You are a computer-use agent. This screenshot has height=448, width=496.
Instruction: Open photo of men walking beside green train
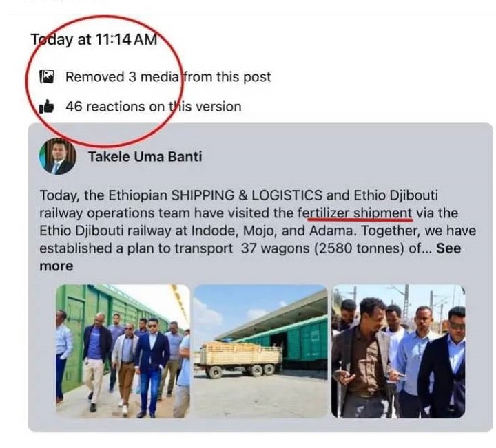(123, 351)
